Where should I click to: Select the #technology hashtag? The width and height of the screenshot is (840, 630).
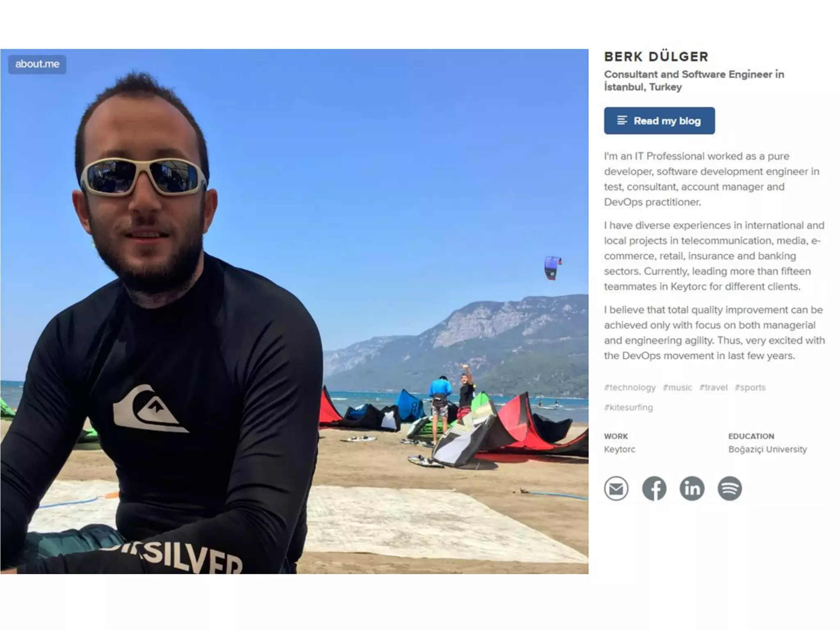[630, 387]
